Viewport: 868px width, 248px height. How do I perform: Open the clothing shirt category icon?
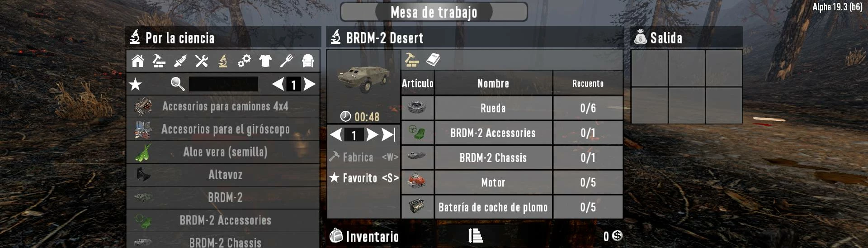pyautogui.click(x=265, y=61)
